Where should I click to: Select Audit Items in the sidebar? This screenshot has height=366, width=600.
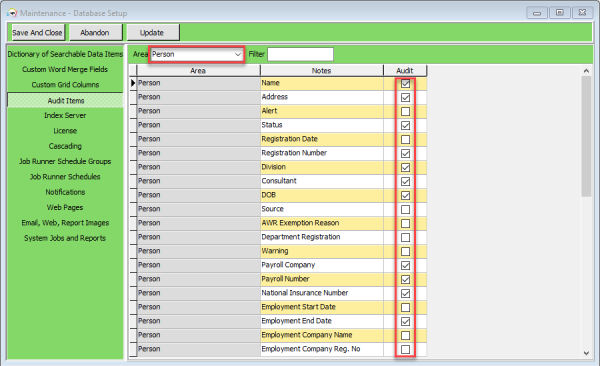click(x=65, y=100)
